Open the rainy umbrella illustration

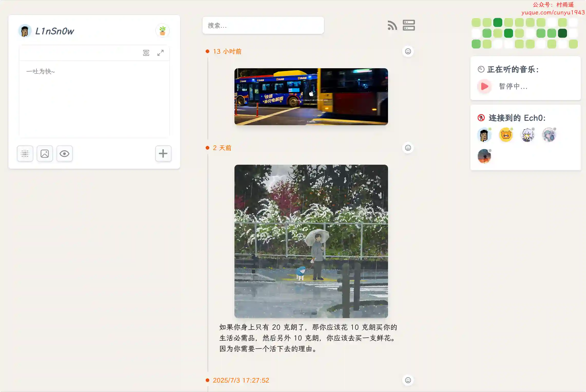pos(311,241)
